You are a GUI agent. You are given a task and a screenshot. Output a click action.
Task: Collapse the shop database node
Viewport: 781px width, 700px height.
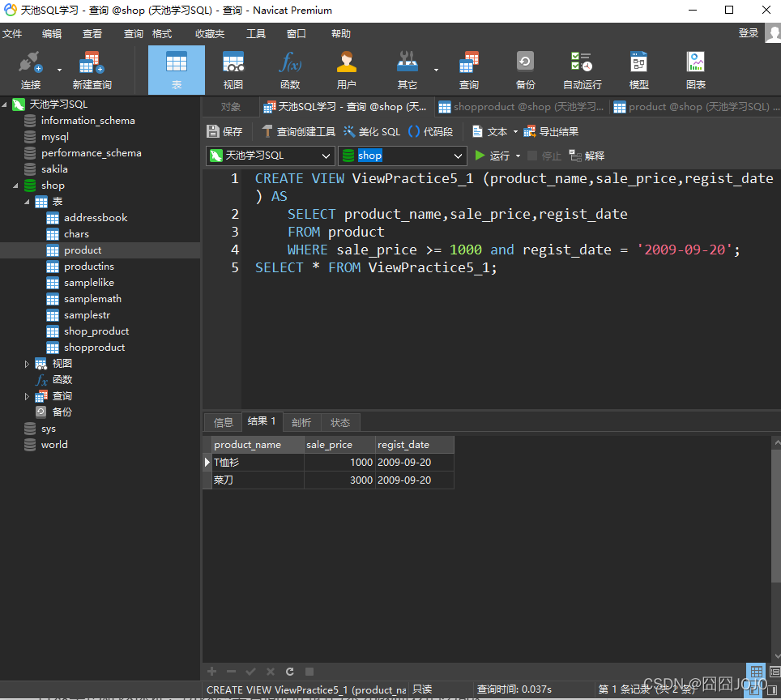15,186
